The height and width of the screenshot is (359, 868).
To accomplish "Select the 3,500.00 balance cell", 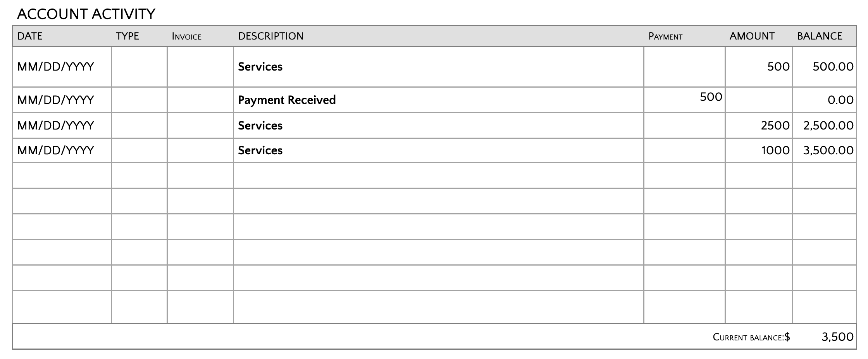I will [x=828, y=150].
